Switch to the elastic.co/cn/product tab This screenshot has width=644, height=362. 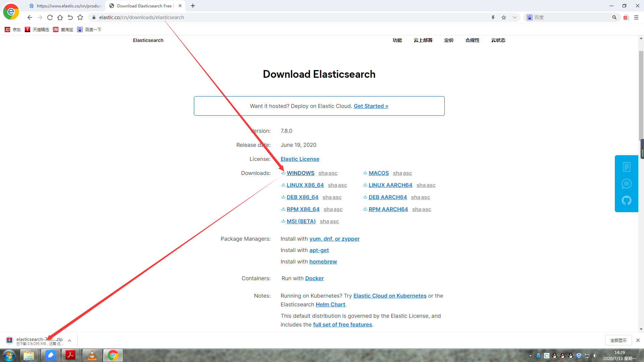click(65, 6)
